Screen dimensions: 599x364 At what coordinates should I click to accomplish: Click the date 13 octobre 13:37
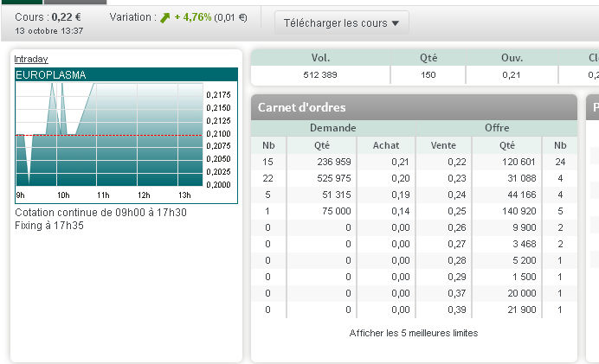48,31
